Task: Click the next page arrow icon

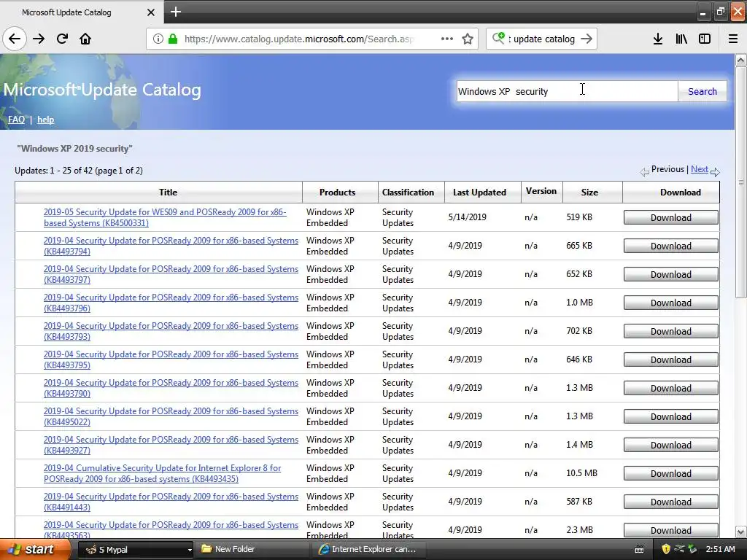Action: click(x=715, y=172)
